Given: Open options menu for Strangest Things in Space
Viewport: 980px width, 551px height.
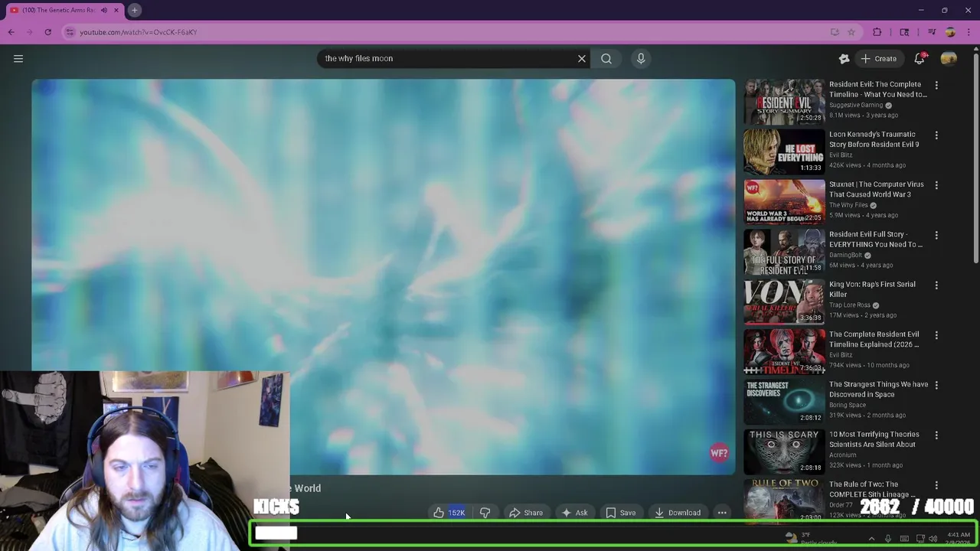Looking at the screenshot, I should [936, 385].
